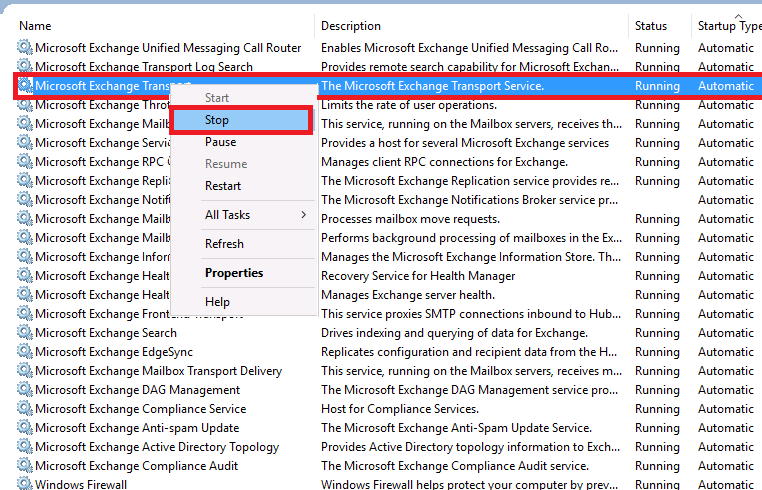
Task: Click description 'Manages client RPC connections for Exchange.'
Action: (444, 162)
